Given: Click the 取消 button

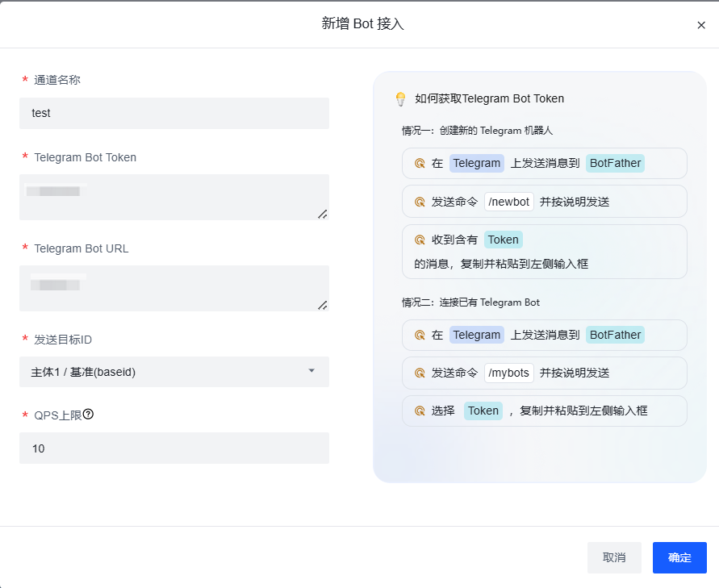Looking at the screenshot, I should [x=614, y=557].
